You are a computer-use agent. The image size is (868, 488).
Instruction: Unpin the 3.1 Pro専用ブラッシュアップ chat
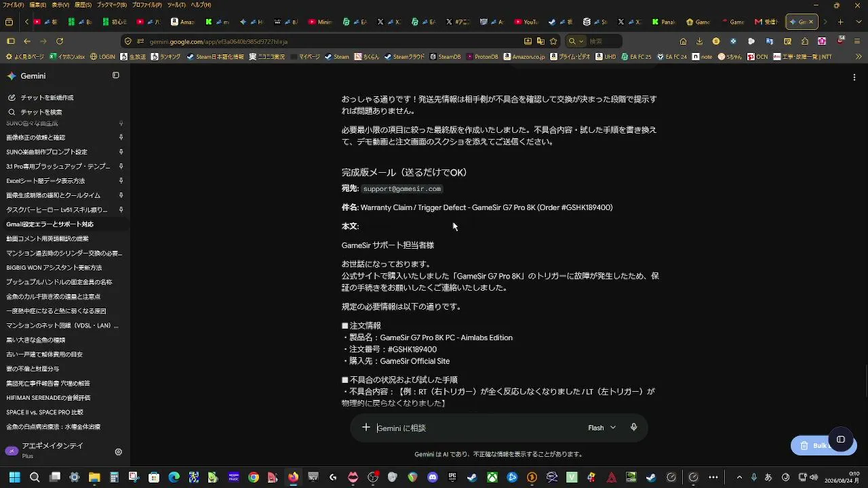[121, 167]
